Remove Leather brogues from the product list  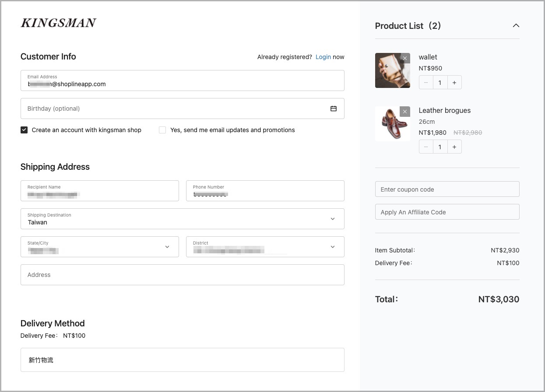point(405,112)
